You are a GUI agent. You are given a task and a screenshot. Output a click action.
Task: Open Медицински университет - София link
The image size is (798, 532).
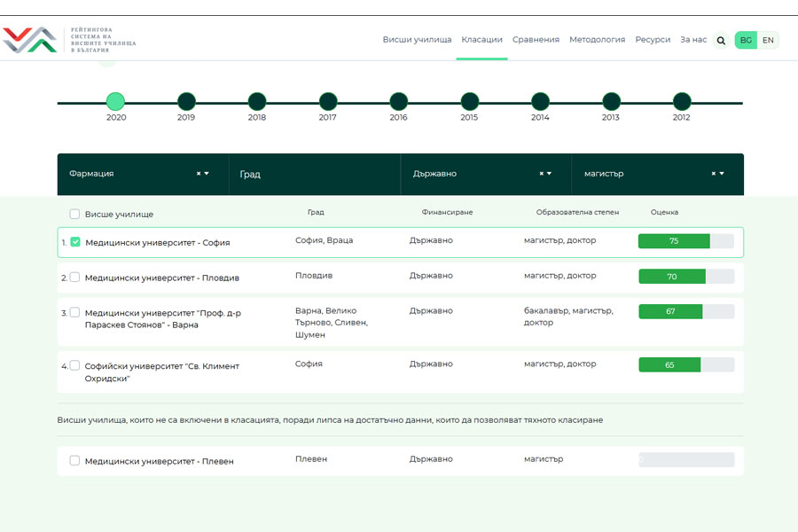(x=158, y=243)
